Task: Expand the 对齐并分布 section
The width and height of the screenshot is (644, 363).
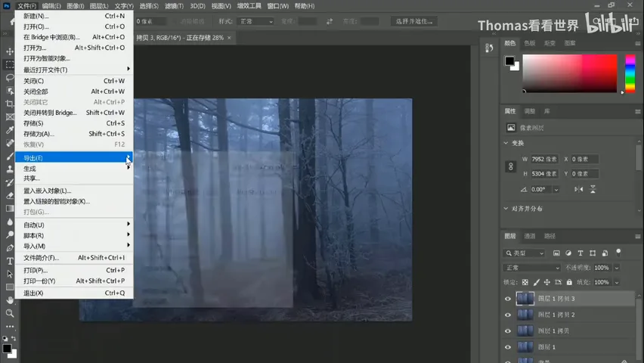Action: click(506, 209)
